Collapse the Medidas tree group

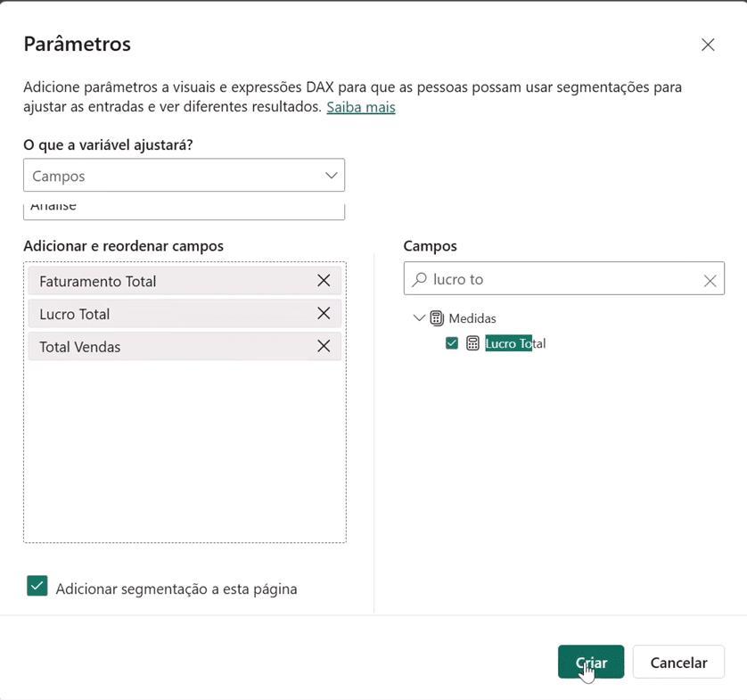(x=419, y=317)
